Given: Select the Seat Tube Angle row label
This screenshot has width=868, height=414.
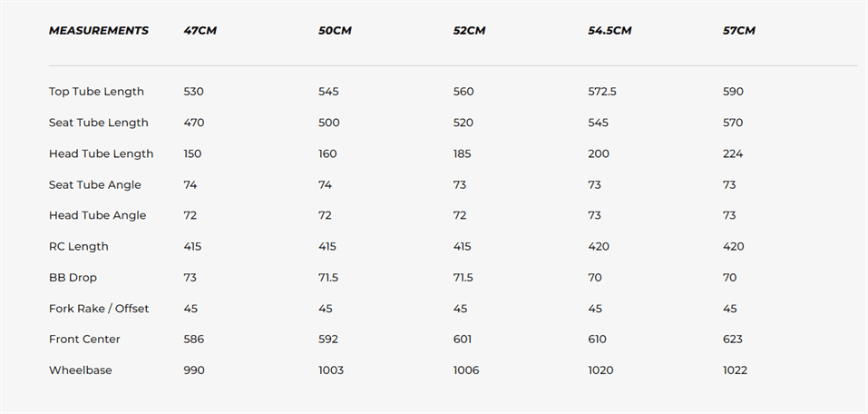Looking at the screenshot, I should [95, 184].
